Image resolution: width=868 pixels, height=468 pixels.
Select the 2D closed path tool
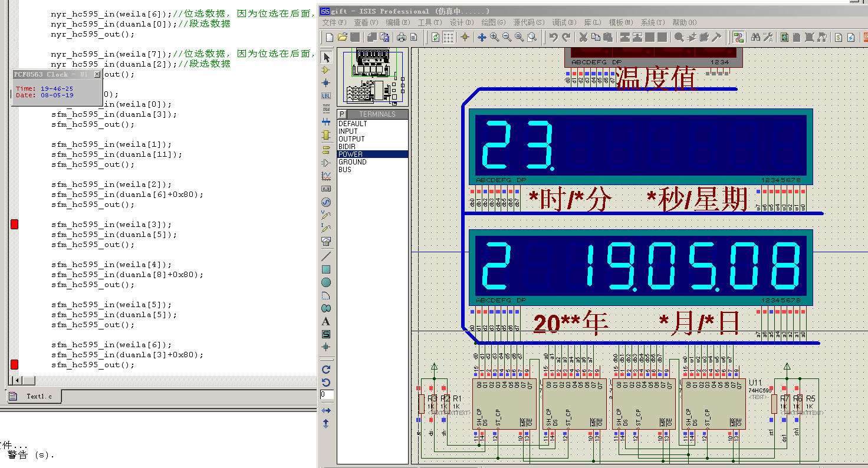point(326,308)
